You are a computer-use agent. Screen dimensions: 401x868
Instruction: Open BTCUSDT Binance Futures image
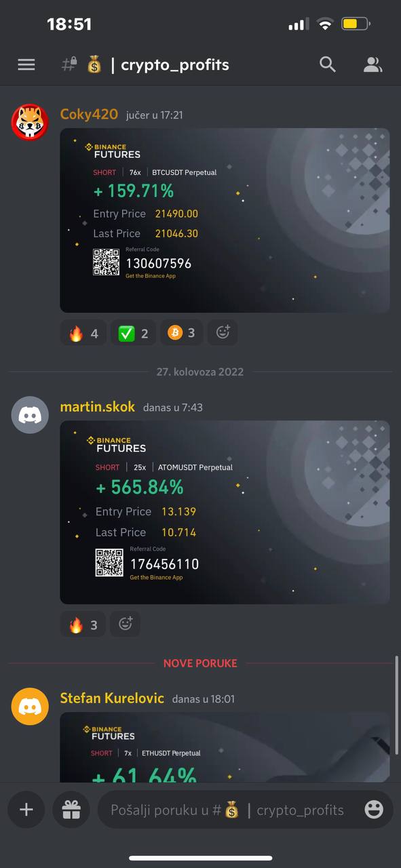point(225,220)
